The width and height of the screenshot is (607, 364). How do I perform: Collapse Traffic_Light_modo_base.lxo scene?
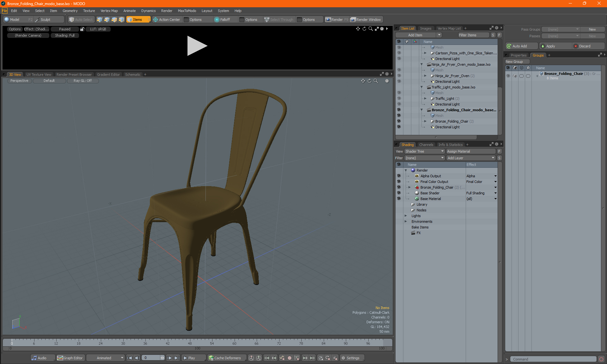pos(422,87)
